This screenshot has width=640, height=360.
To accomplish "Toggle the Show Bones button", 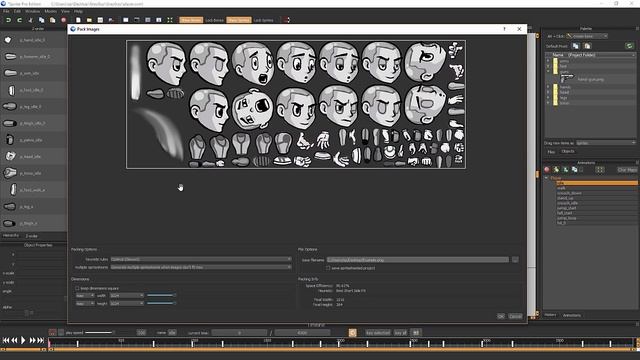I will [x=191, y=20].
